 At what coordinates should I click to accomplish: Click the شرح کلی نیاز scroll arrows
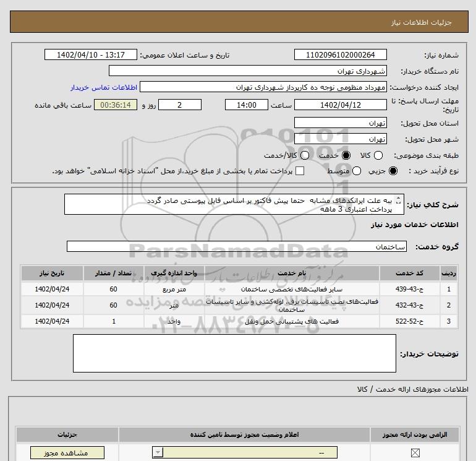tap(398, 200)
